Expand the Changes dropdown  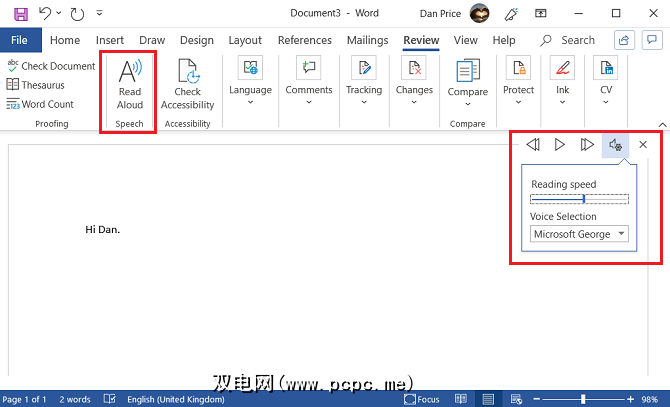click(414, 82)
